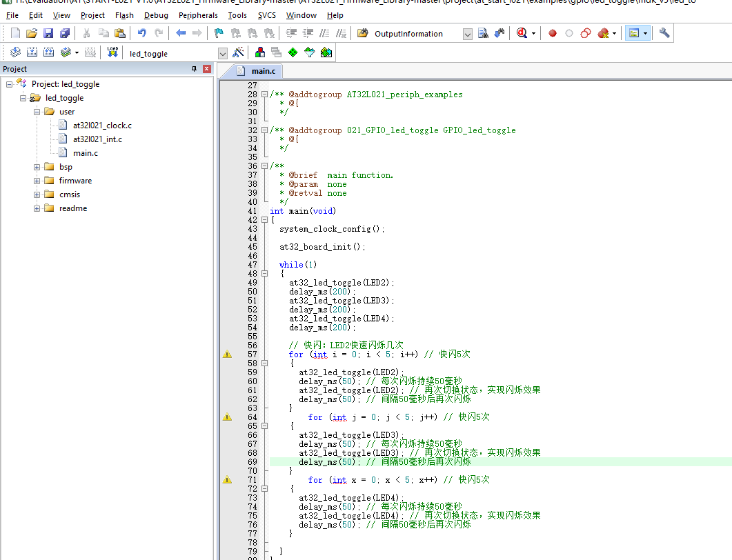Disable all breakpoints with the double red circle icon
732x560 pixels.
point(586,33)
